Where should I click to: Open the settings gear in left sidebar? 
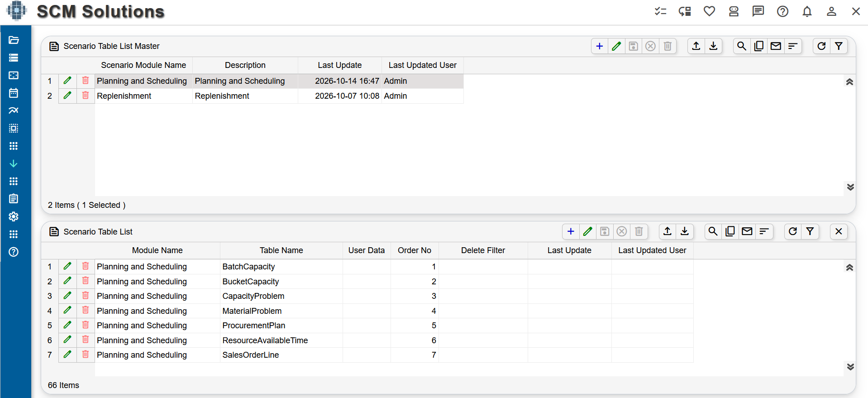(14, 216)
